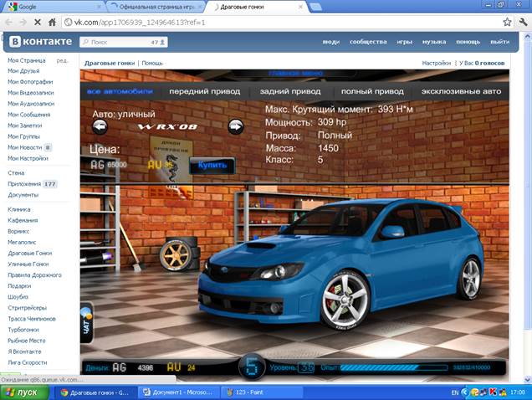Click the VK search field
The height and width of the screenshot is (400, 532).
[x=124, y=42]
